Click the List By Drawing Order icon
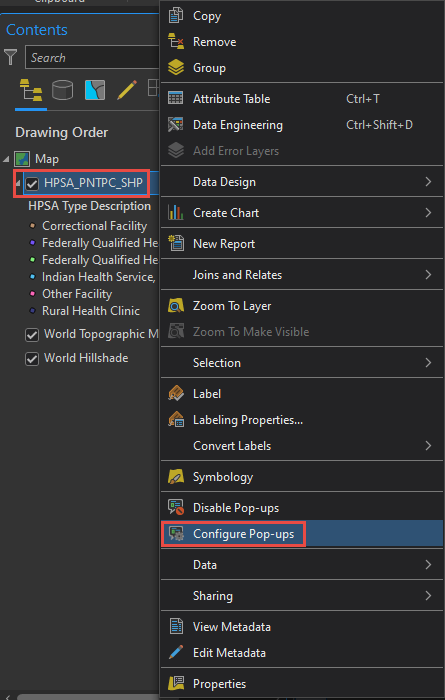 point(31,91)
